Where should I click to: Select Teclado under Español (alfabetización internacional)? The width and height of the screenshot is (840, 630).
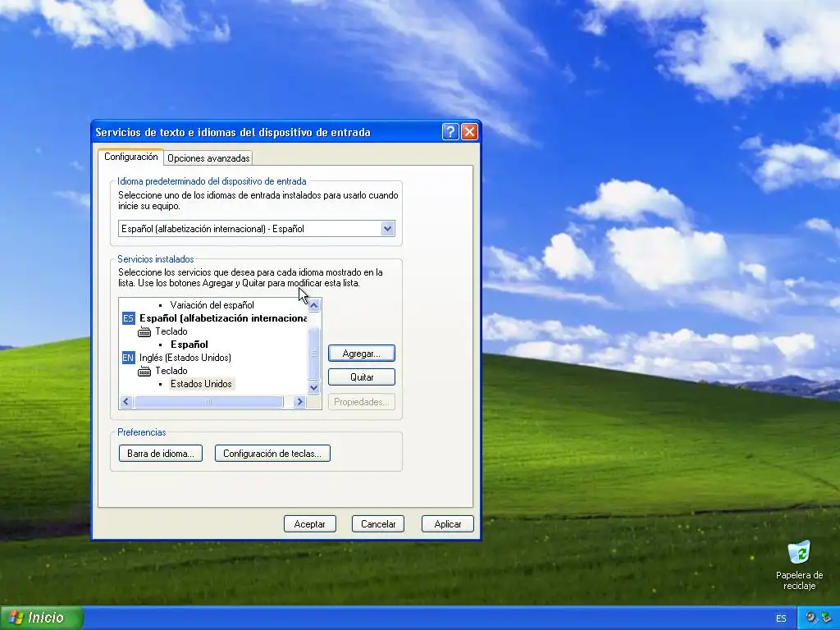(x=171, y=331)
